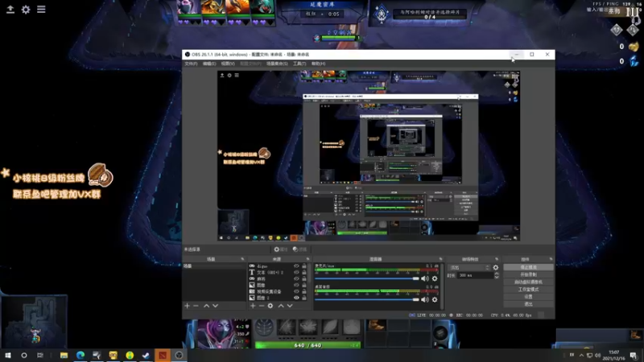Open the game's hamburger menu icon
The width and height of the screenshot is (644, 362).
pyautogui.click(x=41, y=9)
